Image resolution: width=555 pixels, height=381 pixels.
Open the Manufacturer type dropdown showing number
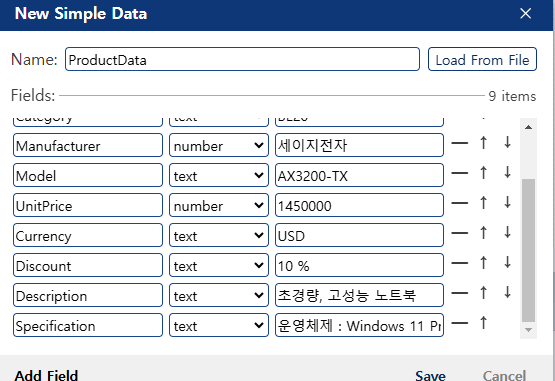pyautogui.click(x=219, y=145)
